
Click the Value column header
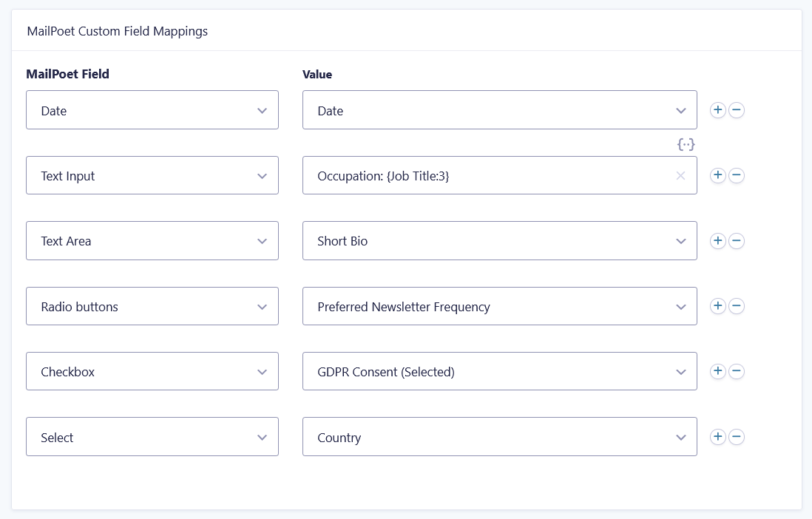click(x=317, y=74)
